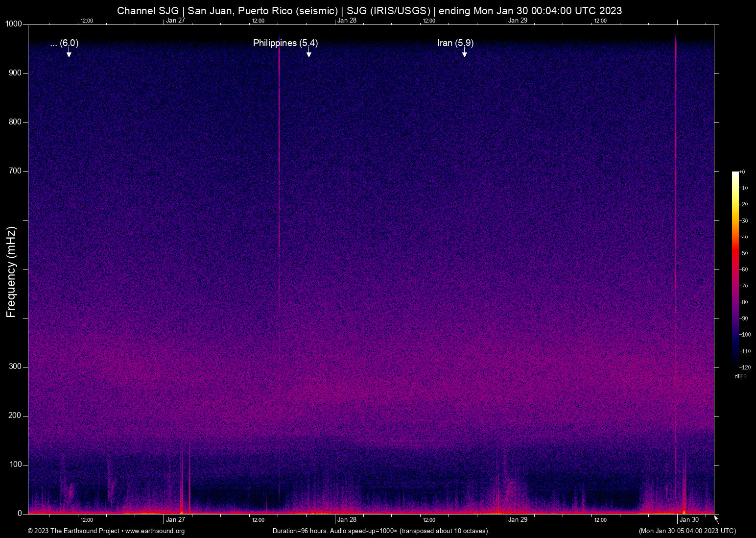Screen dimensions: 756x538
Task: Select the Iran (5.9) earthquake label
Action: point(455,43)
